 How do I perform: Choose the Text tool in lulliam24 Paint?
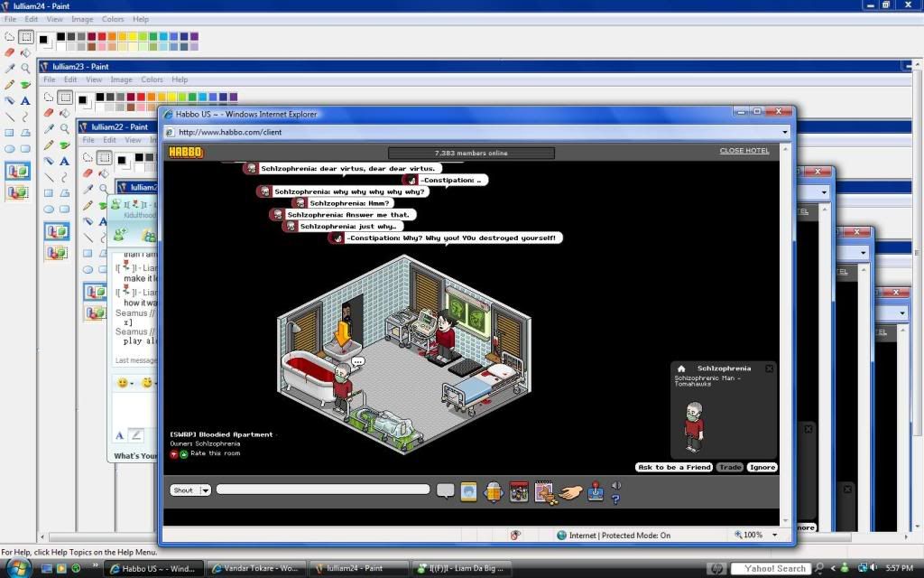25,100
